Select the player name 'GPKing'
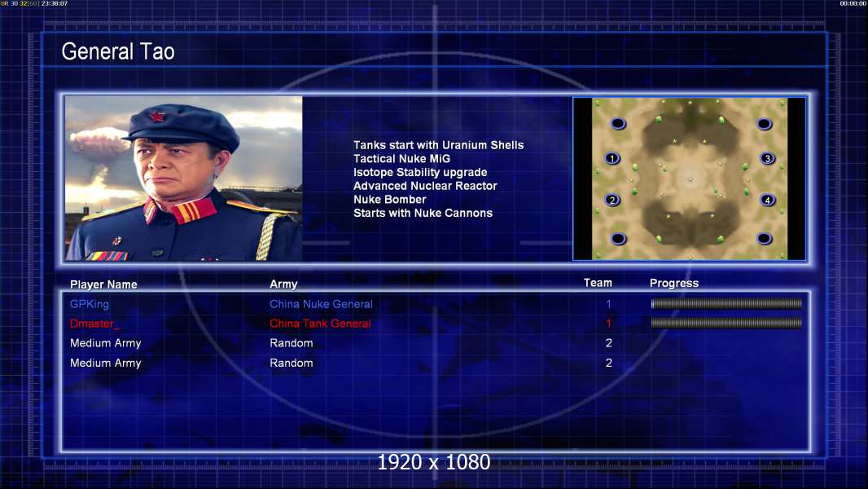868x489 pixels. pyautogui.click(x=89, y=304)
